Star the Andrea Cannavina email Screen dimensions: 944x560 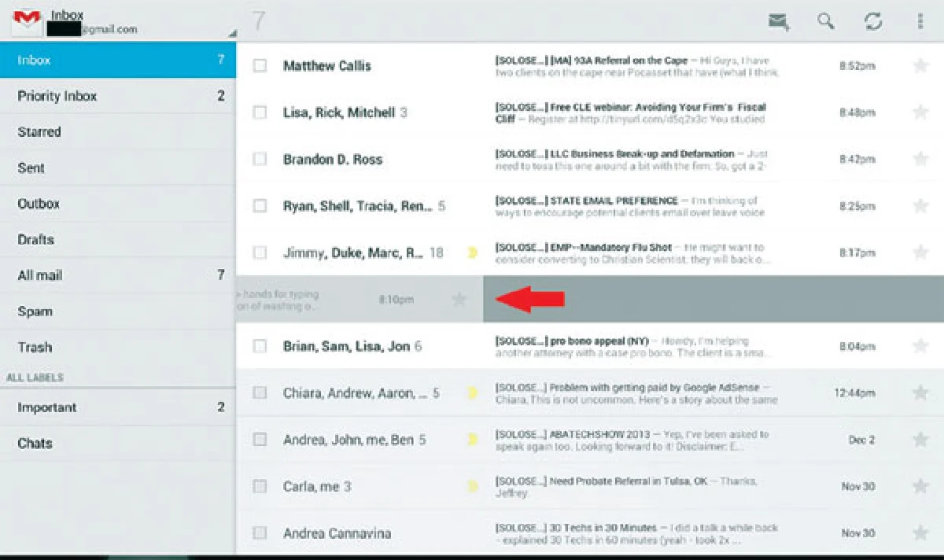(x=920, y=533)
